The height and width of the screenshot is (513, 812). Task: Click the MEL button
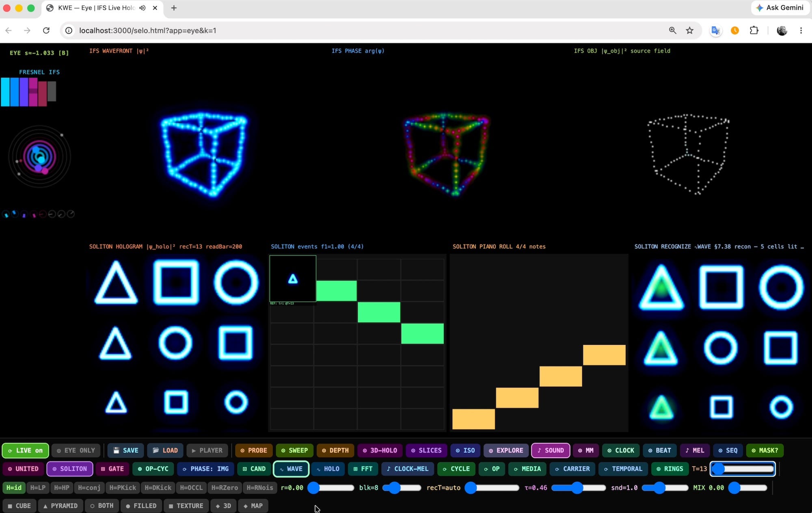(695, 450)
